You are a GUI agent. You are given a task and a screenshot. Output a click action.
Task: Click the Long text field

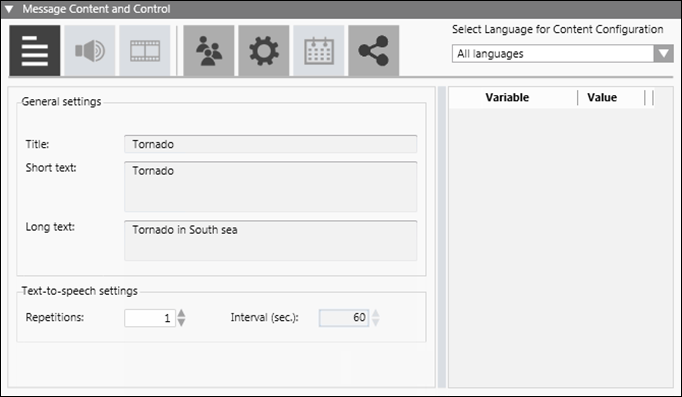(271, 240)
